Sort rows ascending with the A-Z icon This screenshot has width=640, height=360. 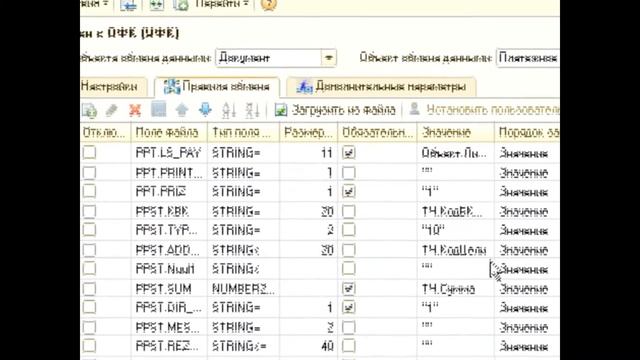(229, 110)
